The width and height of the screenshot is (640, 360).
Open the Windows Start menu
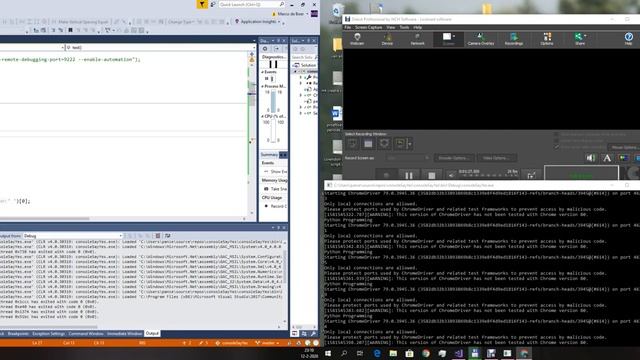pos(328,353)
